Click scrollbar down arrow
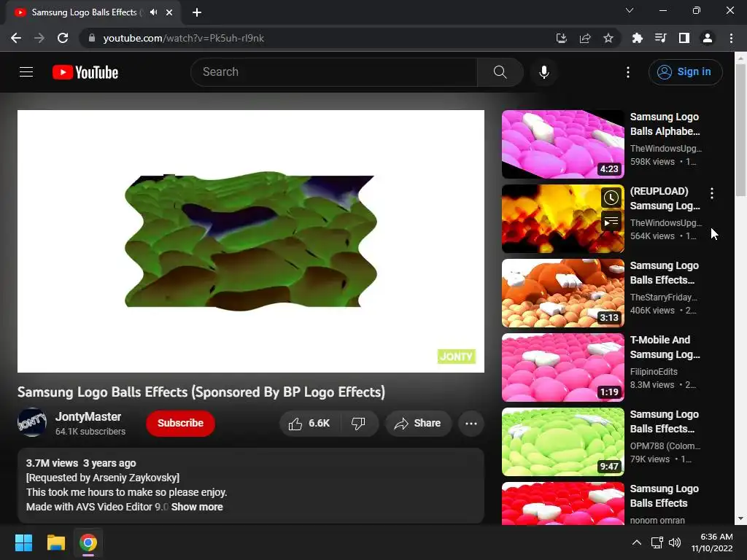The image size is (747, 560). click(x=740, y=519)
